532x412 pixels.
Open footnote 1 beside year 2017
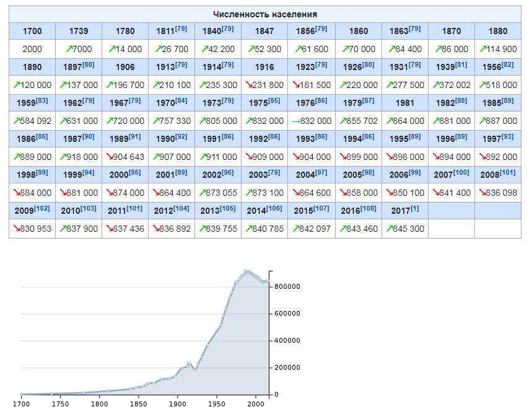click(414, 208)
